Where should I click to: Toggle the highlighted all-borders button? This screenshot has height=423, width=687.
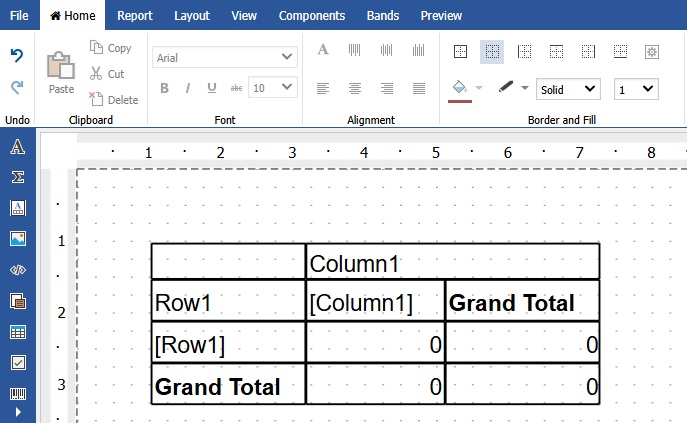491,51
